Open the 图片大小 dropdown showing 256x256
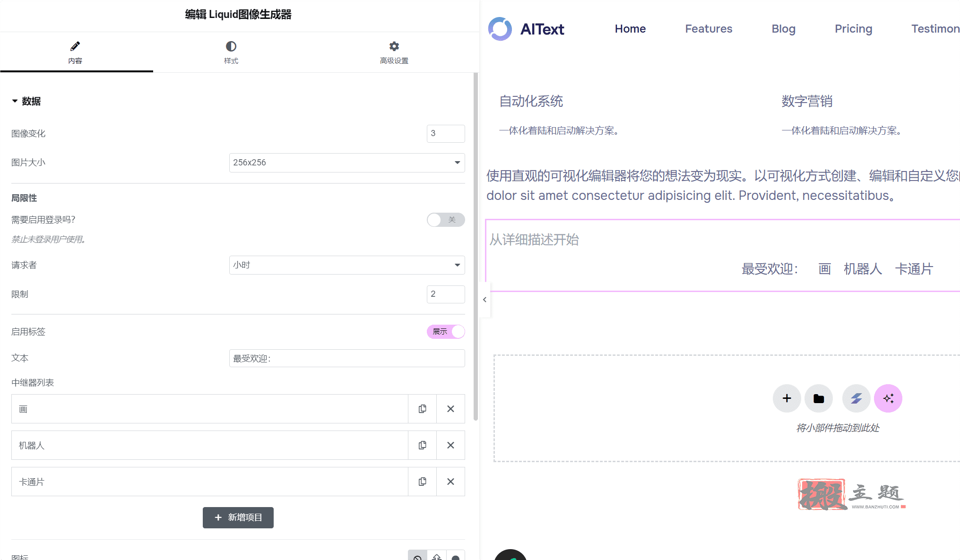960x560 pixels. tap(346, 163)
